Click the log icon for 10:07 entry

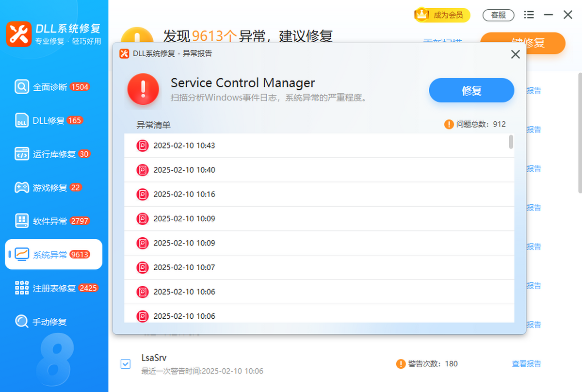(143, 267)
